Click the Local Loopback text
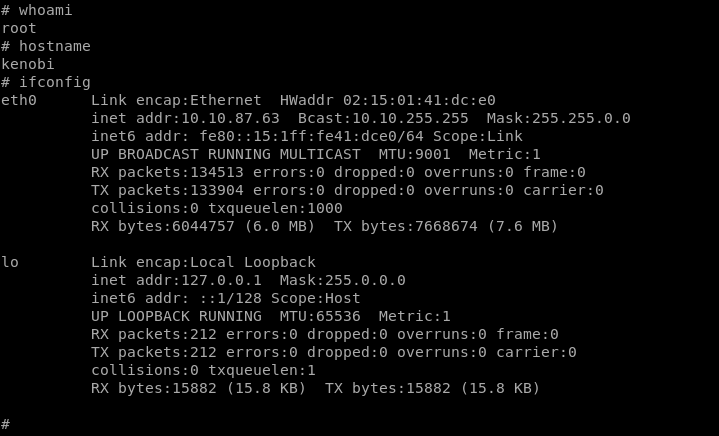This screenshot has width=719, height=436. pos(253,262)
